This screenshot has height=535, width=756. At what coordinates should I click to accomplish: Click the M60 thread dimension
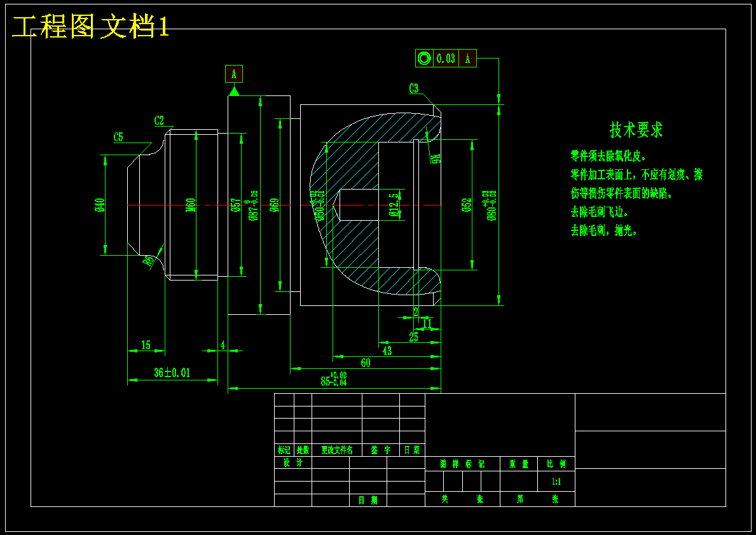(x=191, y=205)
